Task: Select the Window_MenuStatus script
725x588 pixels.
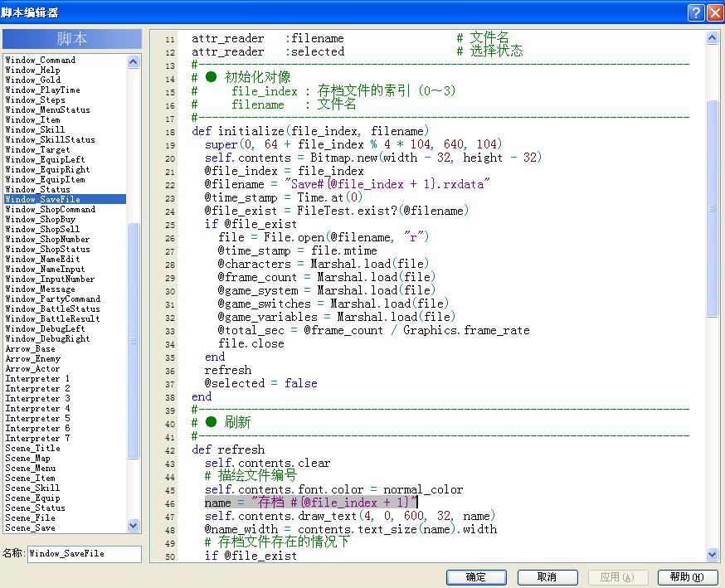Action: (47, 110)
